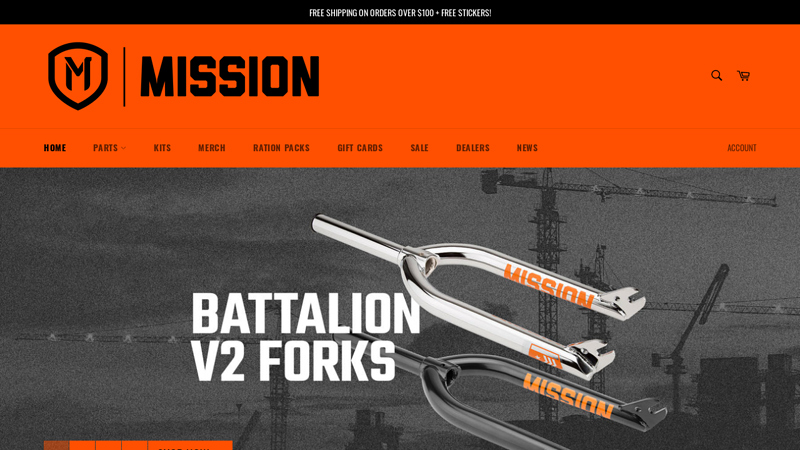Open the Sale section
The height and width of the screenshot is (450, 800).
pos(419,148)
